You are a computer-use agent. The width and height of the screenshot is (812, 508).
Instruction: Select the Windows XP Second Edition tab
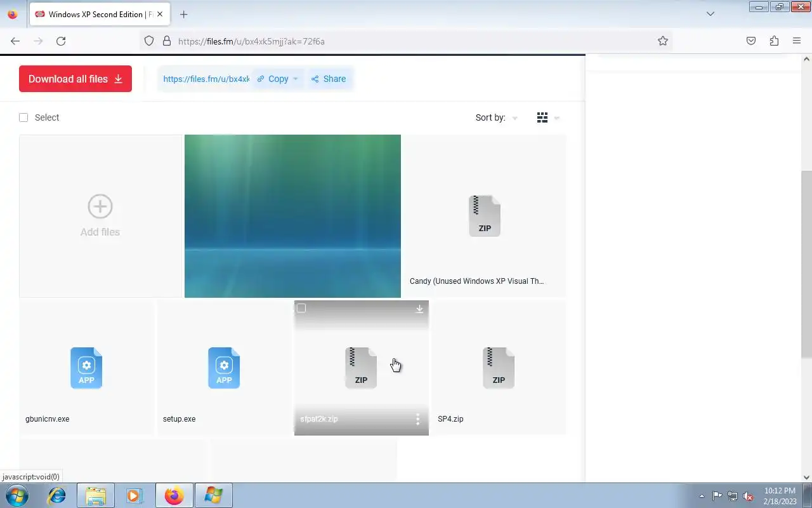[x=99, y=14]
